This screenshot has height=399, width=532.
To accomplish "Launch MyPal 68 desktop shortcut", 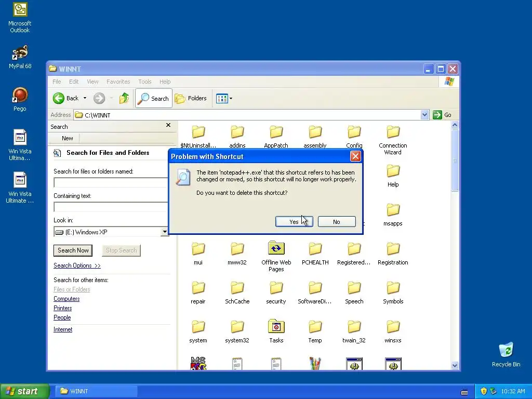I will [x=20, y=57].
